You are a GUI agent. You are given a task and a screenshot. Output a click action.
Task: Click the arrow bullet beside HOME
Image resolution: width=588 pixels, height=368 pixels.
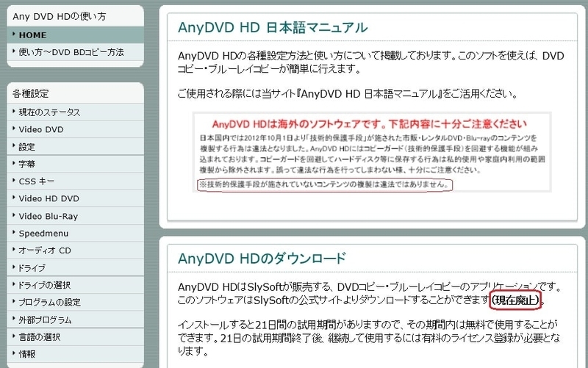(x=14, y=34)
